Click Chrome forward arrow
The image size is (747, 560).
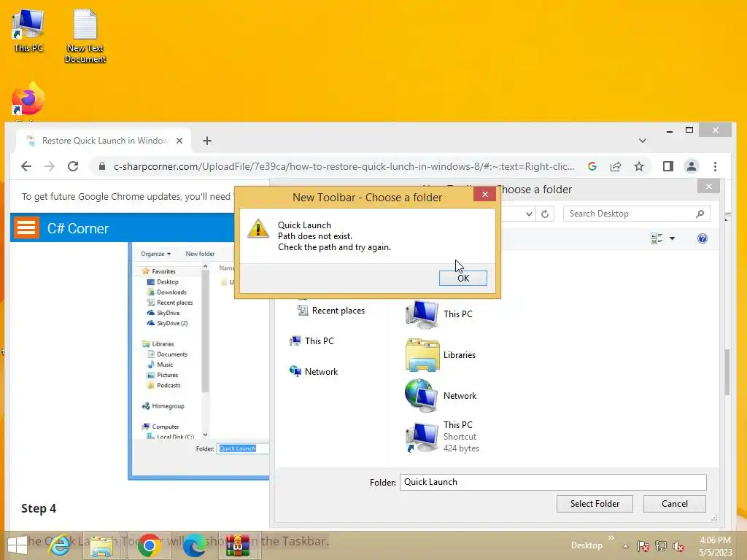click(x=49, y=166)
